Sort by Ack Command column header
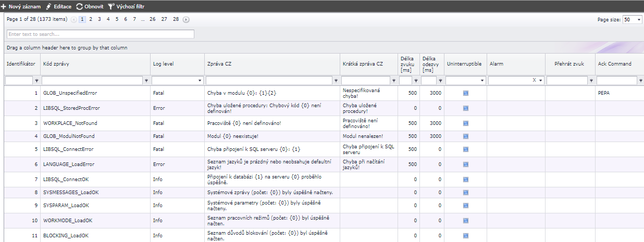This screenshot has width=644, height=242. click(x=614, y=64)
